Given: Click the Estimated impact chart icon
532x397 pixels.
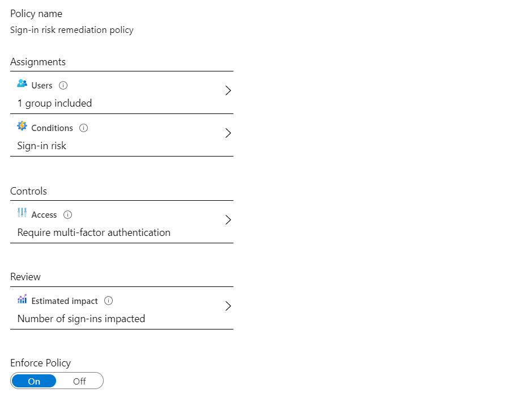Looking at the screenshot, I should point(22,299).
